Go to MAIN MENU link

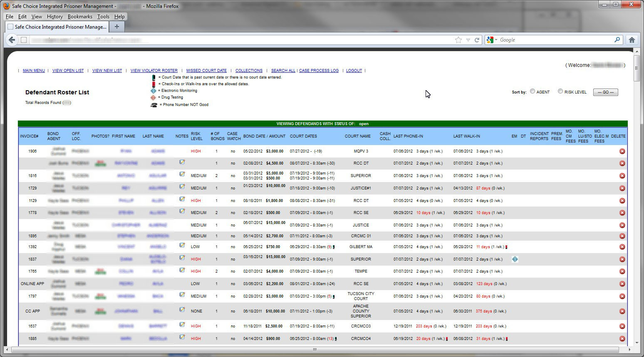point(34,71)
